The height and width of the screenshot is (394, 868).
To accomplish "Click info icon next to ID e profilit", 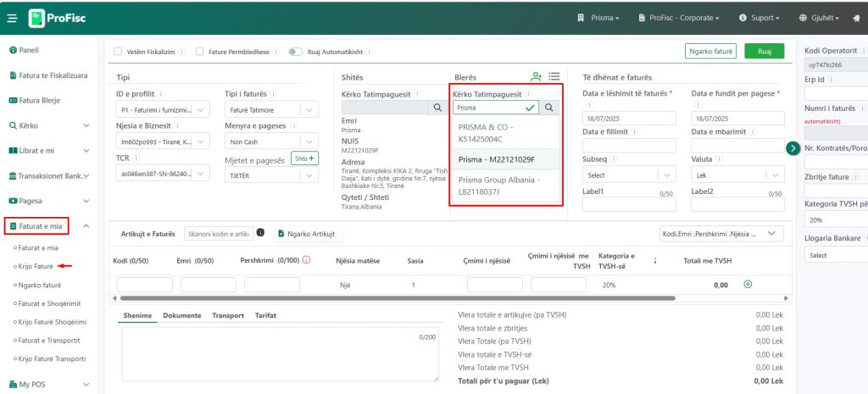I will (x=160, y=94).
